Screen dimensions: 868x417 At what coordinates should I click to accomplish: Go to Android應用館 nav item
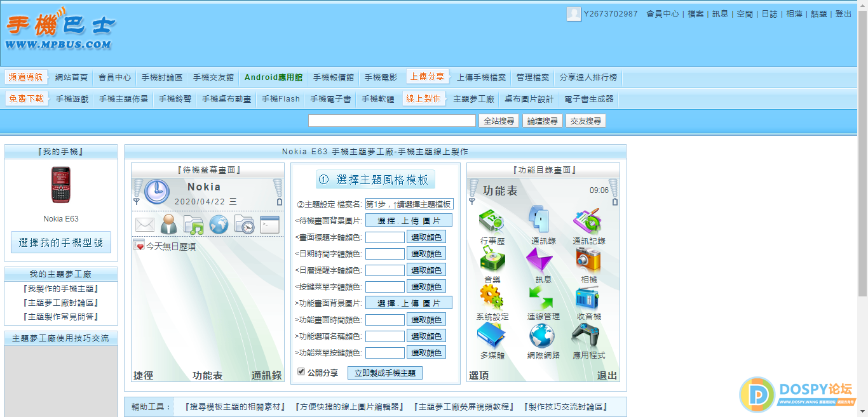point(273,77)
